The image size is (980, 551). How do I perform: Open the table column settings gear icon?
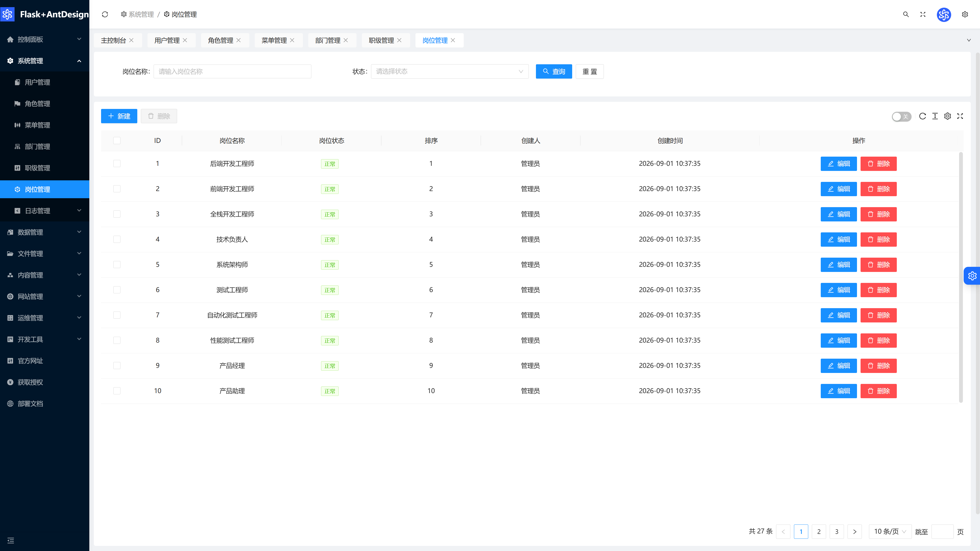[x=948, y=116]
